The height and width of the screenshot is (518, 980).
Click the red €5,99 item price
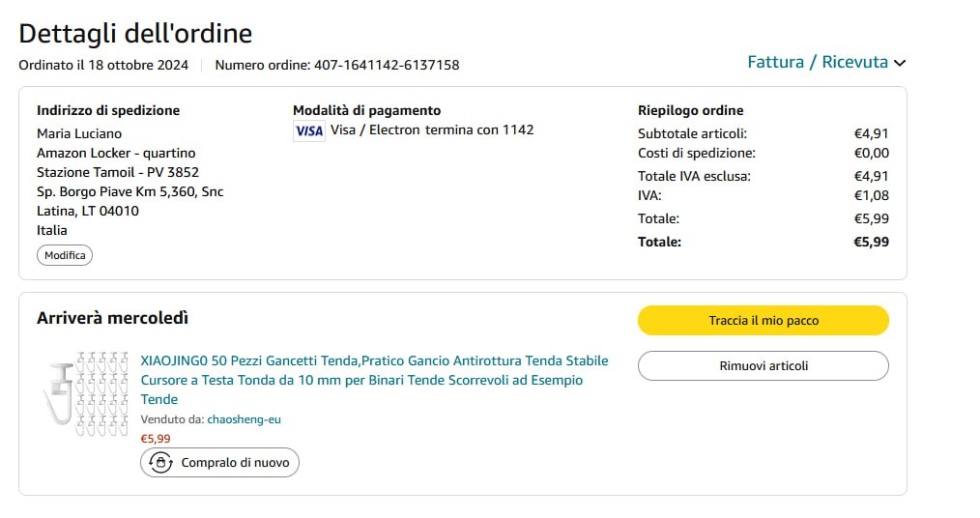[156, 438]
